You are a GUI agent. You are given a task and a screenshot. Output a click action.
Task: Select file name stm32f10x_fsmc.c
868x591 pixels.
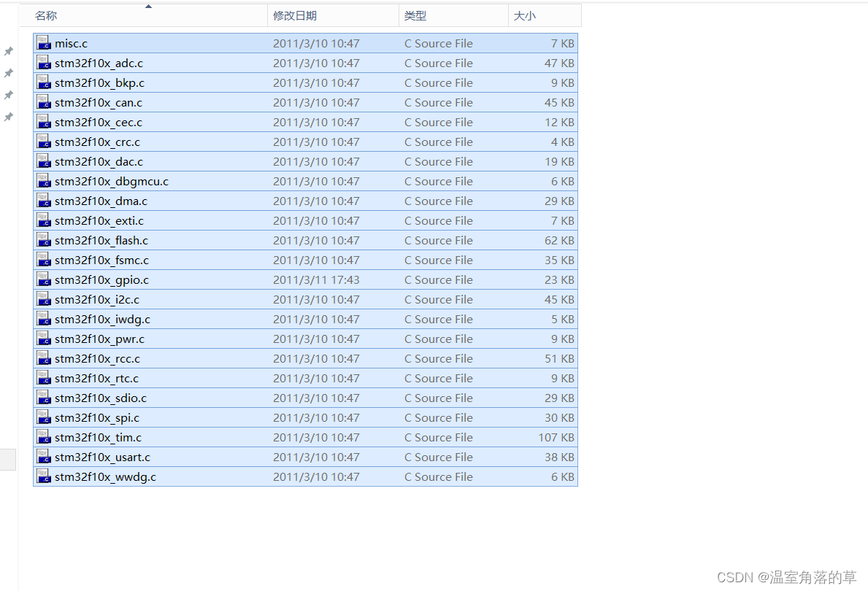pos(102,260)
